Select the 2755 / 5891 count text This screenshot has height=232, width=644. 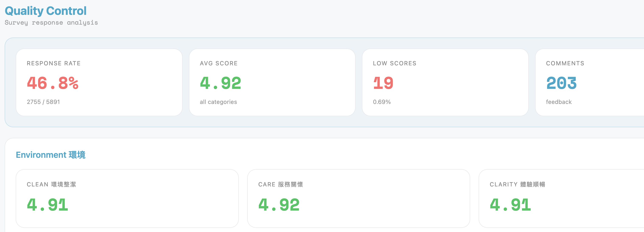43,102
